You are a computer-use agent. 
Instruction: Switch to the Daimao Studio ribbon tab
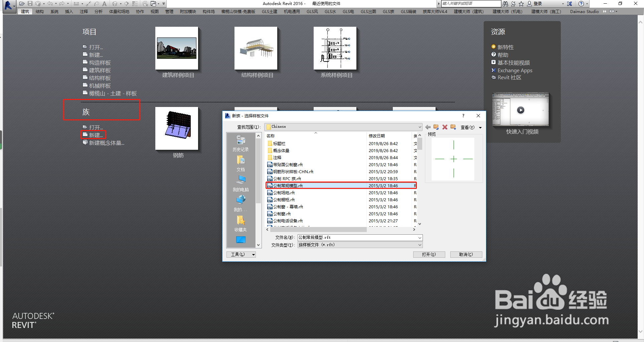pos(585,11)
